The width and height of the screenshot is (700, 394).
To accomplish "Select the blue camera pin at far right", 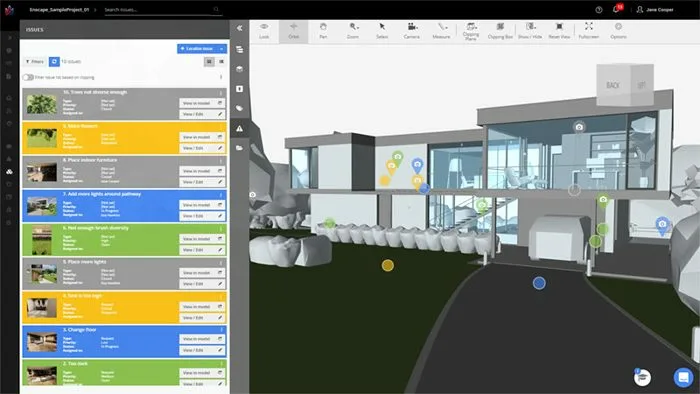I will point(662,225).
